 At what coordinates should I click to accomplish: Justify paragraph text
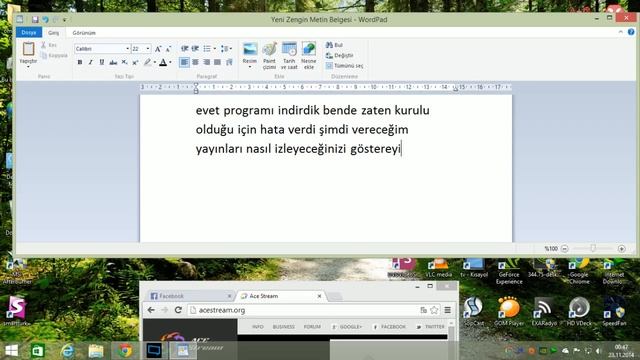[218, 62]
